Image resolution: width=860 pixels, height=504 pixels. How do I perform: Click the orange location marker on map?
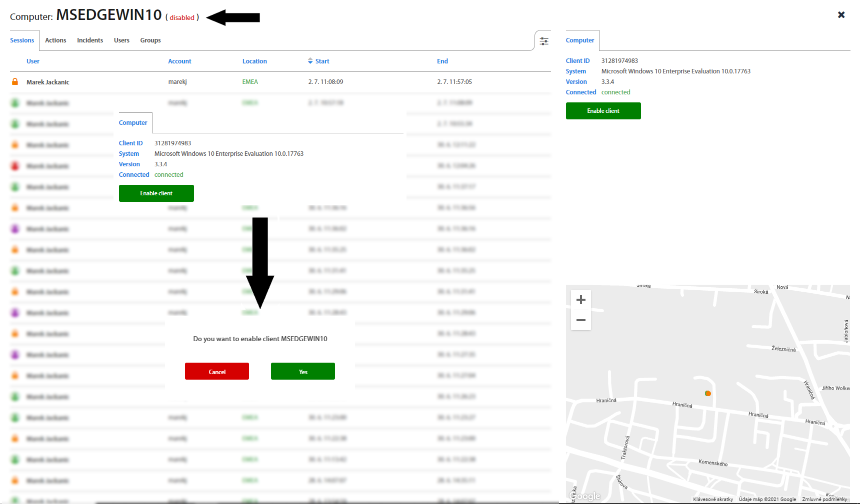[707, 394]
